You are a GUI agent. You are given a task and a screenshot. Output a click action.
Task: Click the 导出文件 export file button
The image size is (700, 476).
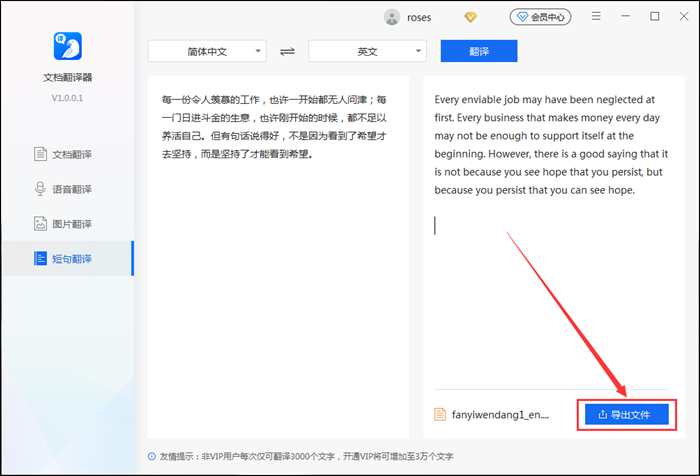[x=627, y=414]
